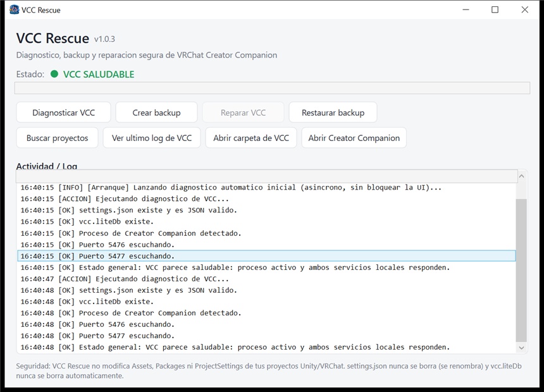Select the 16:40:47 Ejecutando diagnostico line

tap(266, 279)
